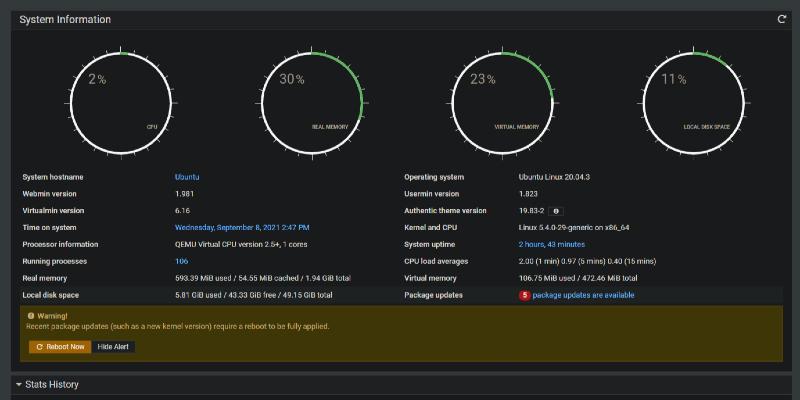This screenshot has width=800, height=400.
Task: Click the System Information panel title
Action: [x=65, y=19]
